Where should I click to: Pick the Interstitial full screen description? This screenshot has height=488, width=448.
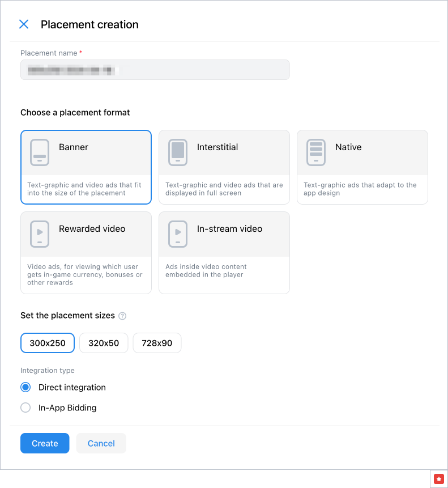(224, 189)
